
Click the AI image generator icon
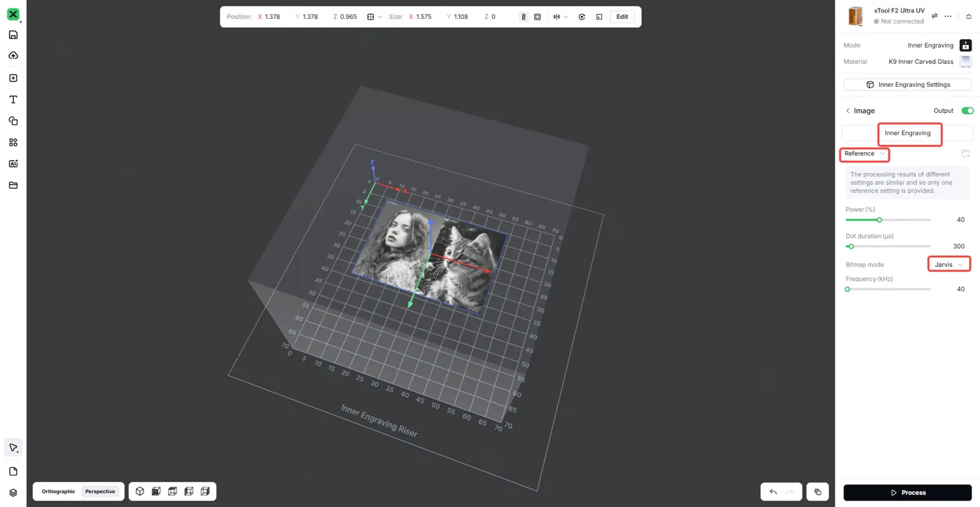(x=13, y=164)
